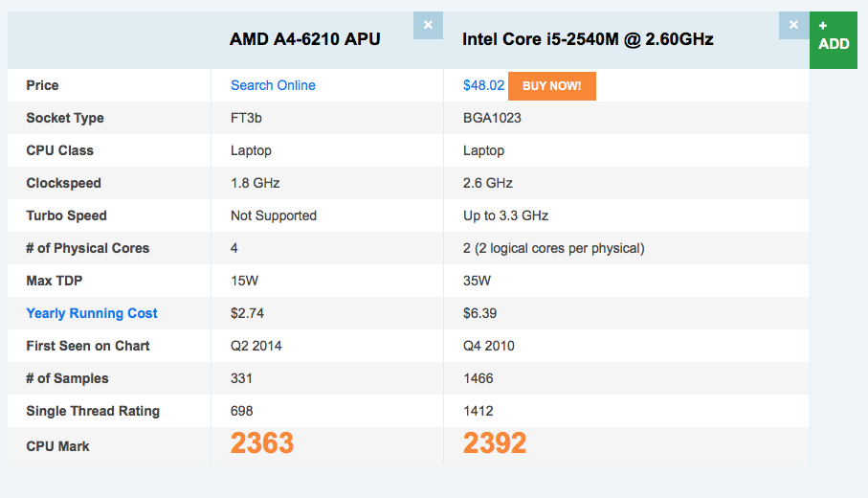Click the Turbo Speed row label
This screenshot has height=498, width=868.
(x=67, y=215)
